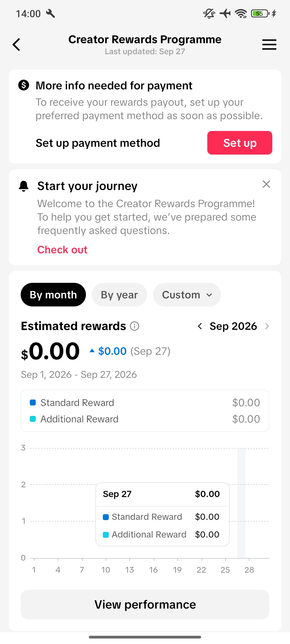Tap the Additional Reward cyan legend swatch
The width and height of the screenshot is (290, 644).
click(x=33, y=419)
